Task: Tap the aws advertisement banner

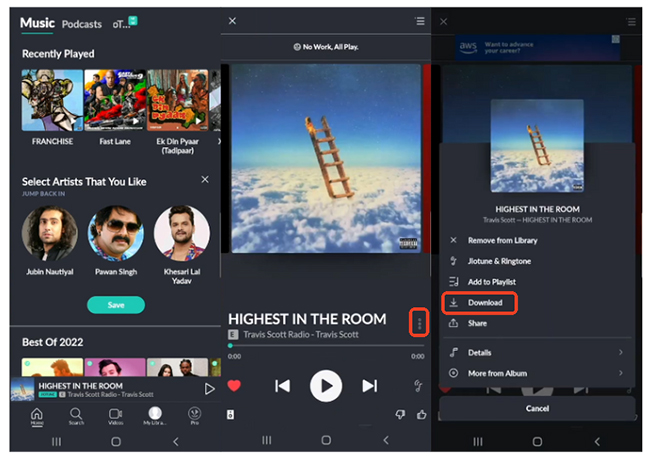Action: click(537, 48)
